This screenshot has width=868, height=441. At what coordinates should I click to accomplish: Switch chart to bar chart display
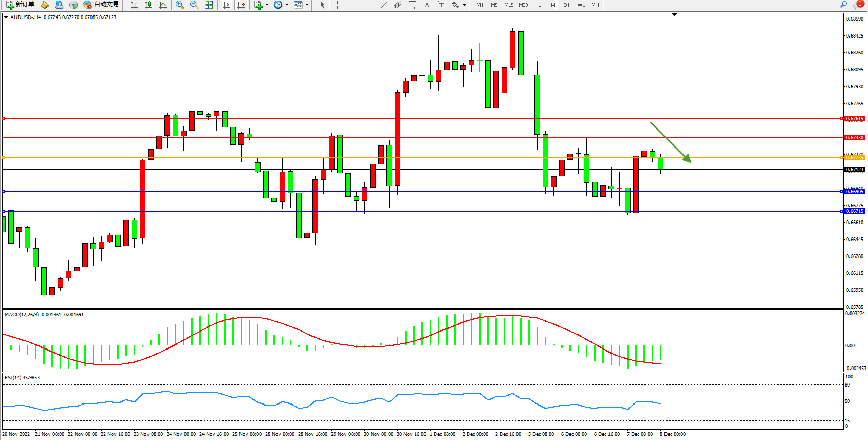point(134,5)
